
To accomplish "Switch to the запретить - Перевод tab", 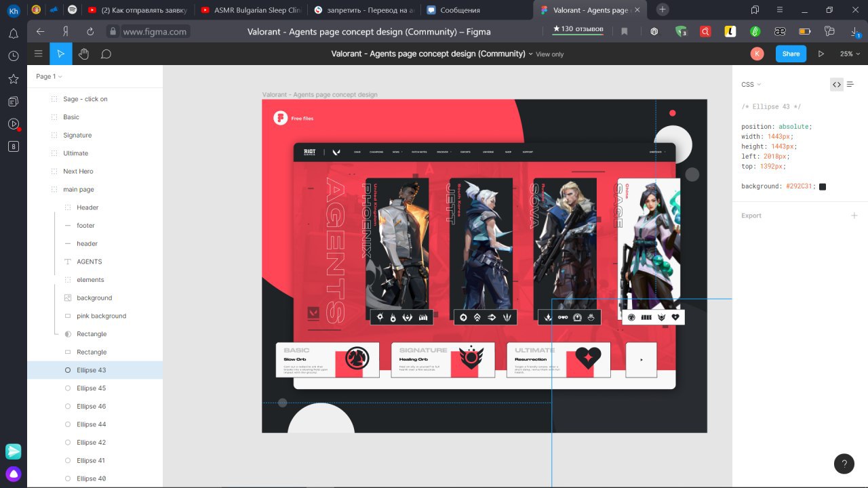I will pyautogui.click(x=364, y=10).
